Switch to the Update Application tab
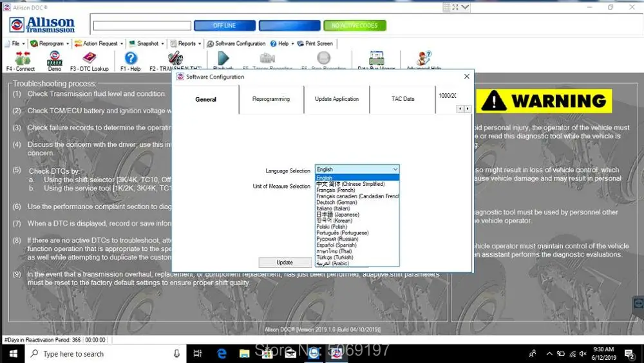Image resolution: width=644 pixels, height=363 pixels. pos(337,99)
